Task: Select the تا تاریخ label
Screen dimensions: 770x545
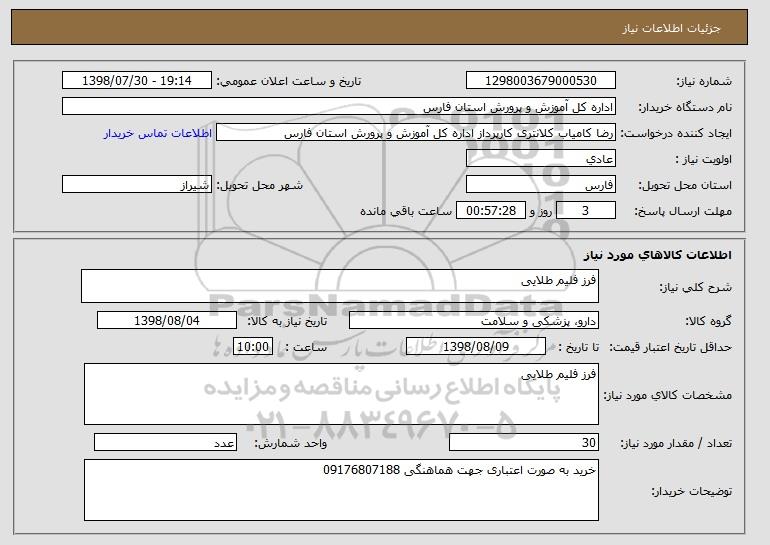Action: pyautogui.click(x=578, y=348)
